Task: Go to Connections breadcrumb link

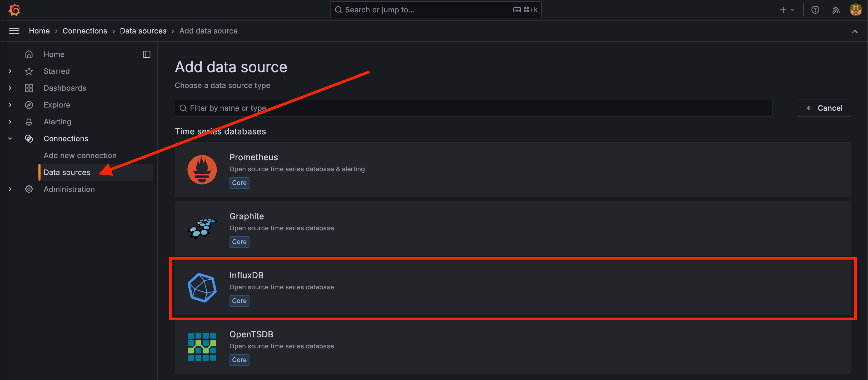Action: click(84, 31)
